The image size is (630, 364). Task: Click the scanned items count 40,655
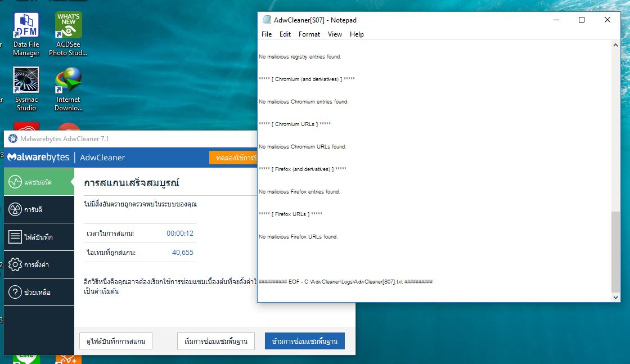tap(183, 253)
